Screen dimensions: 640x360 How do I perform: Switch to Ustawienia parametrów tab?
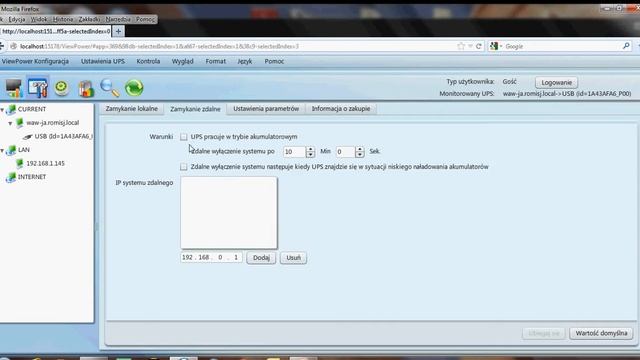pyautogui.click(x=266, y=109)
